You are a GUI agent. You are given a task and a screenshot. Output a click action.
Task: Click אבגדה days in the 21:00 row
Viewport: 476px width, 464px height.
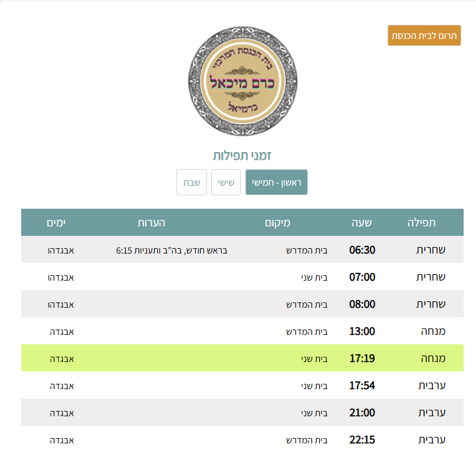[62, 413]
